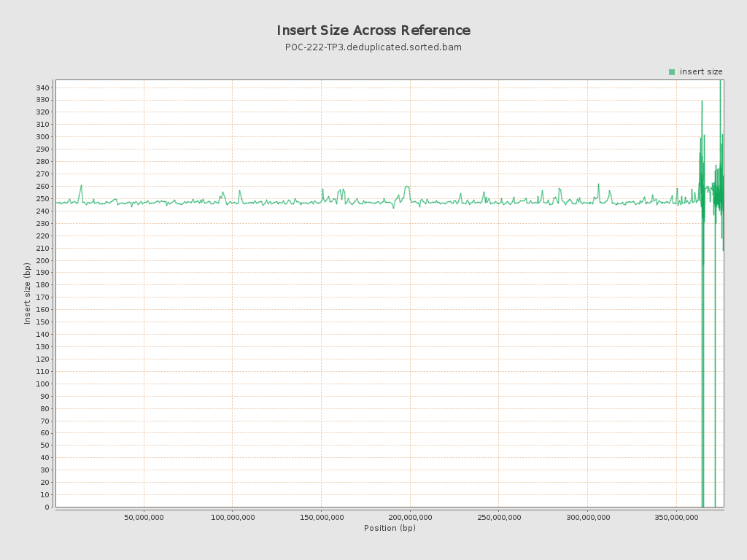The width and height of the screenshot is (747, 560).
Task: Click the y-axis tick label 100
Action: (x=42, y=384)
